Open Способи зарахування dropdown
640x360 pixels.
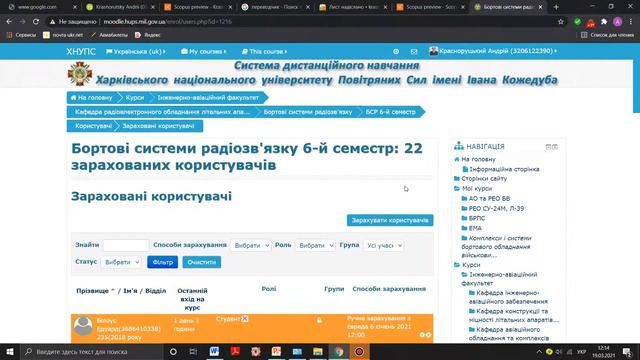pos(251,245)
